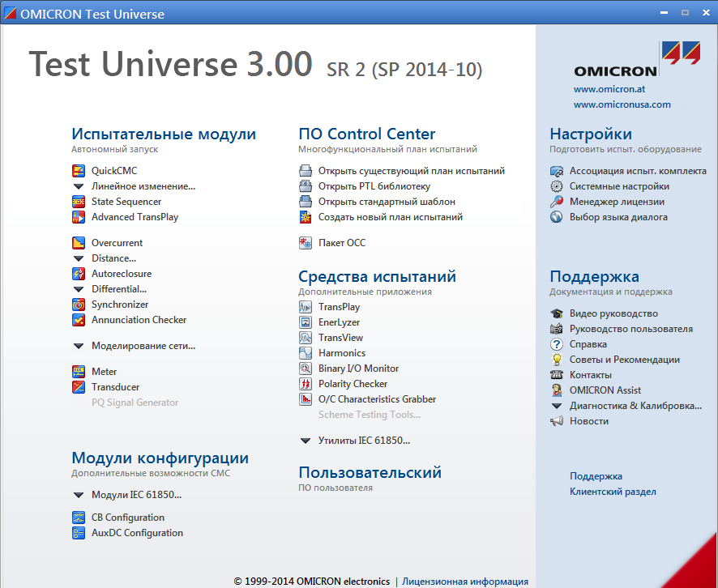Expand the Модули IEC 61850 arrow

[79, 495]
